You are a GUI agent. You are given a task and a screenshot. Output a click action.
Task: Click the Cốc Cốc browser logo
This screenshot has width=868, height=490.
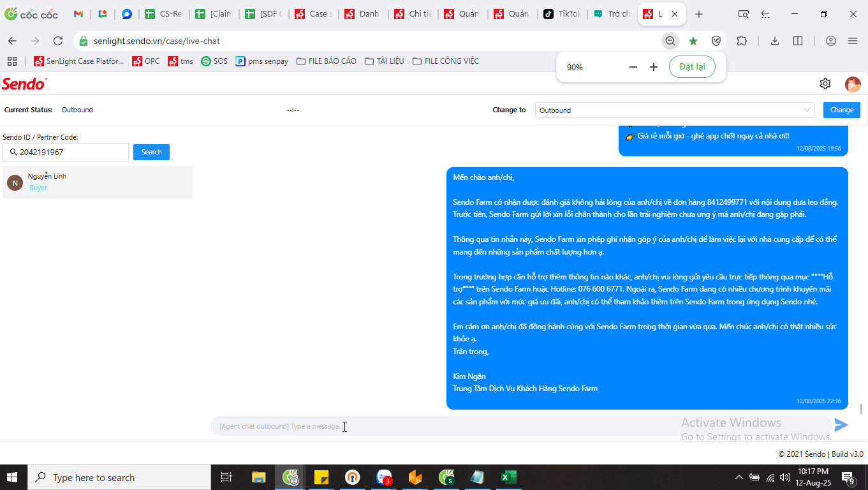pyautogui.click(x=31, y=14)
